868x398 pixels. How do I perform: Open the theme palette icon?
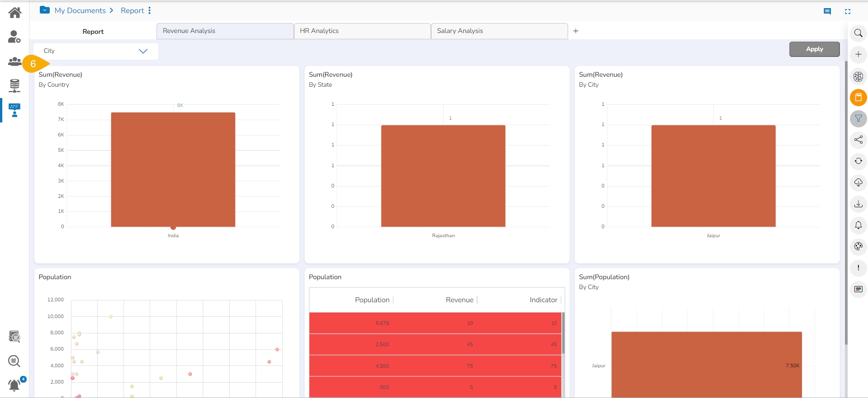(x=858, y=247)
